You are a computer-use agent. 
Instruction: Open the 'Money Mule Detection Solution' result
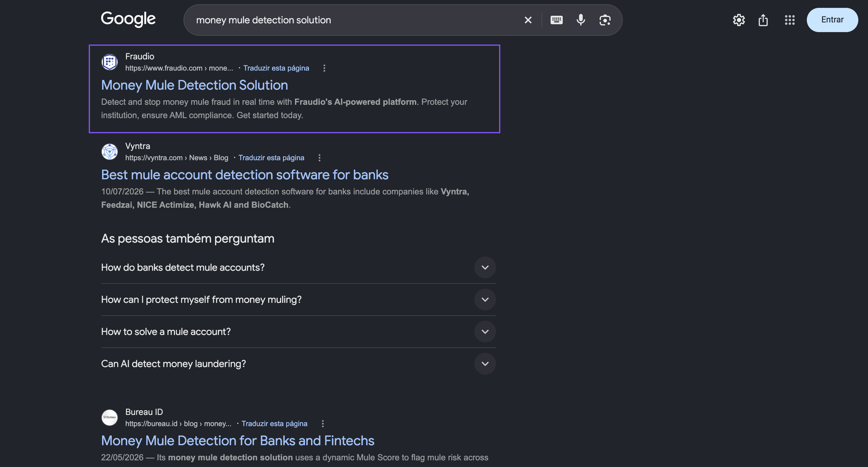[194, 85]
